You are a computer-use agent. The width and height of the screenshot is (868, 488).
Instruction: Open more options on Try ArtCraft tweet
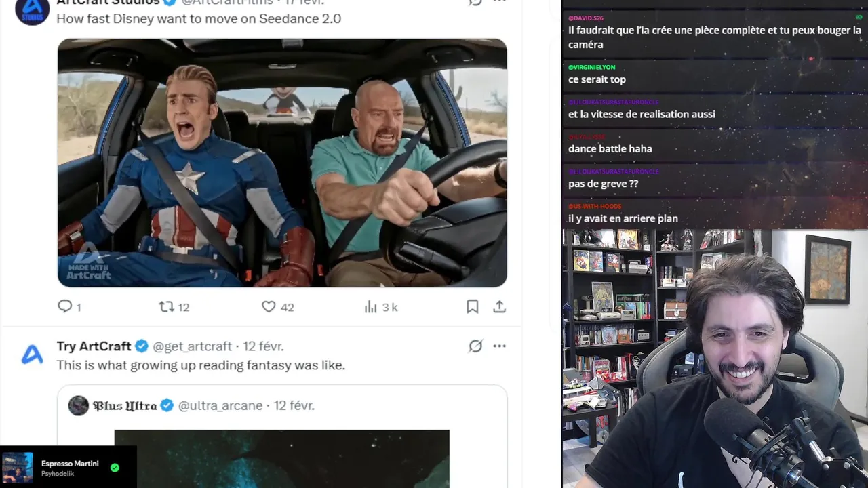[500, 346]
